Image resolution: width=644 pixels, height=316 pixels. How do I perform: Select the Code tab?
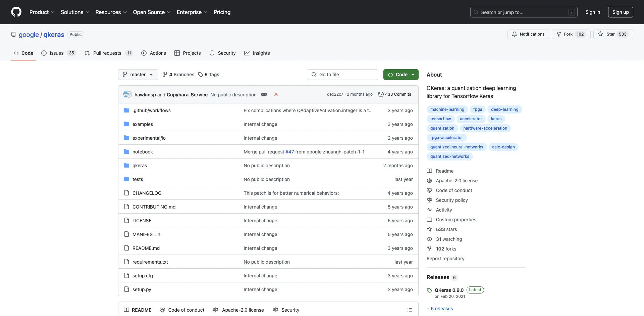click(x=23, y=53)
